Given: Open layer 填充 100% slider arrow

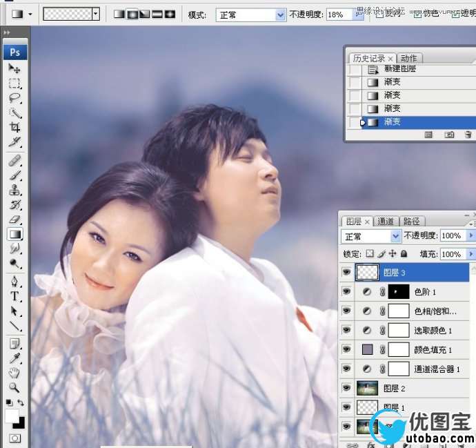Looking at the screenshot, I should point(471,253).
